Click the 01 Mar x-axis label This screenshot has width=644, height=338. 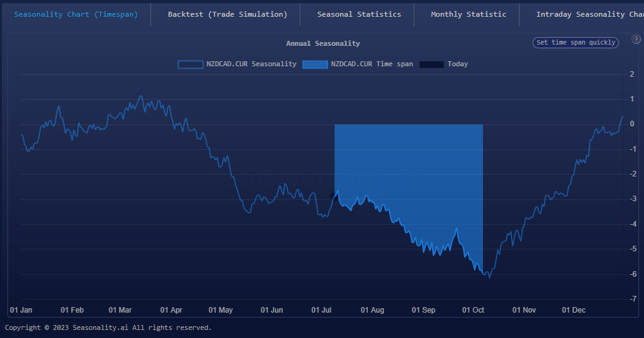(120, 310)
